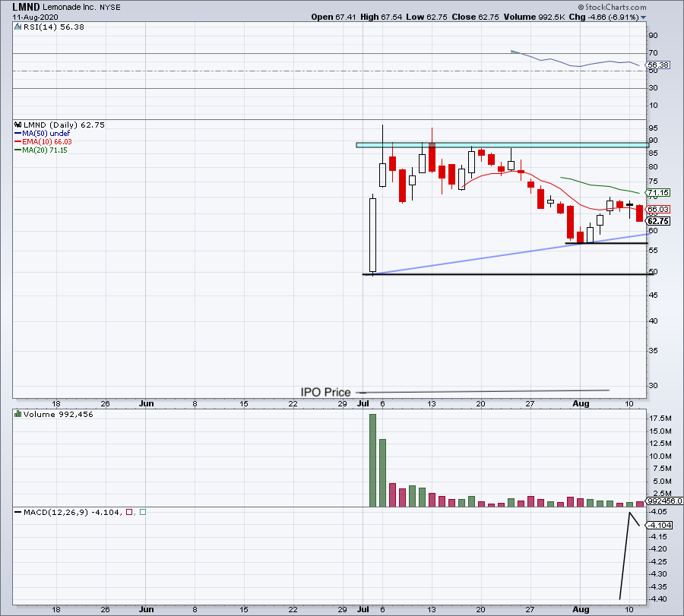The image size is (684, 616).
Task: Click the teal square in MACD legend
Action: [x=143, y=512]
